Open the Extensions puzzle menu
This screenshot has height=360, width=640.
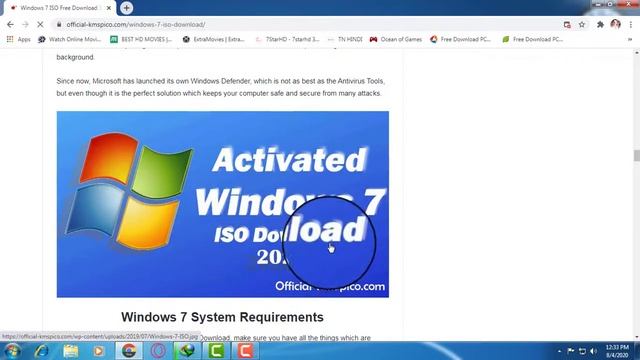pos(600,25)
